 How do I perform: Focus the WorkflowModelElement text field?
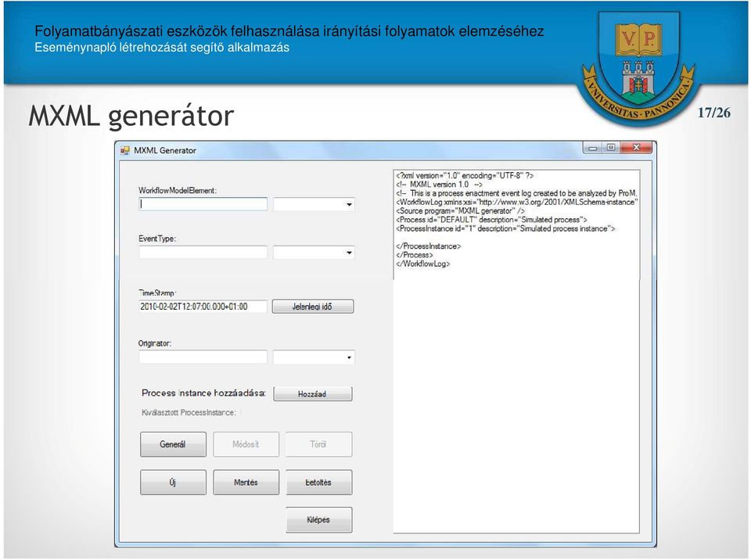[203, 204]
